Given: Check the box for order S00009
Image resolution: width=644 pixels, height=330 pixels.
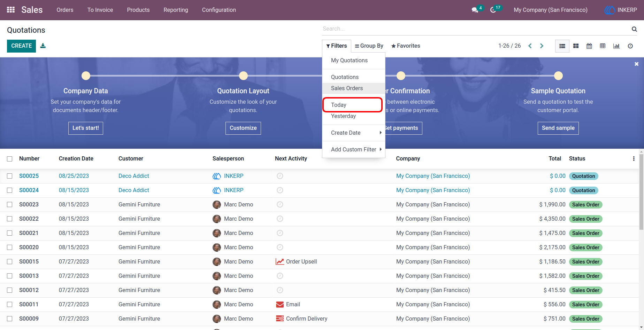Looking at the screenshot, I should tap(10, 319).
